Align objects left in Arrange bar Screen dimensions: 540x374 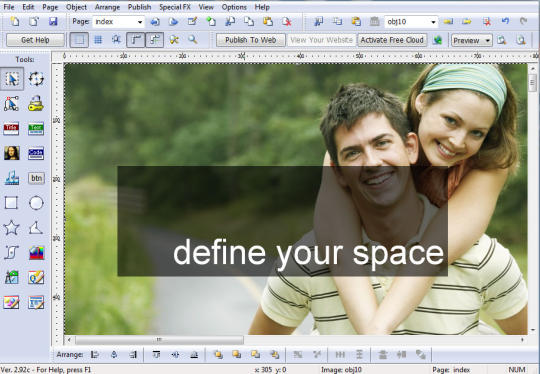(95, 354)
